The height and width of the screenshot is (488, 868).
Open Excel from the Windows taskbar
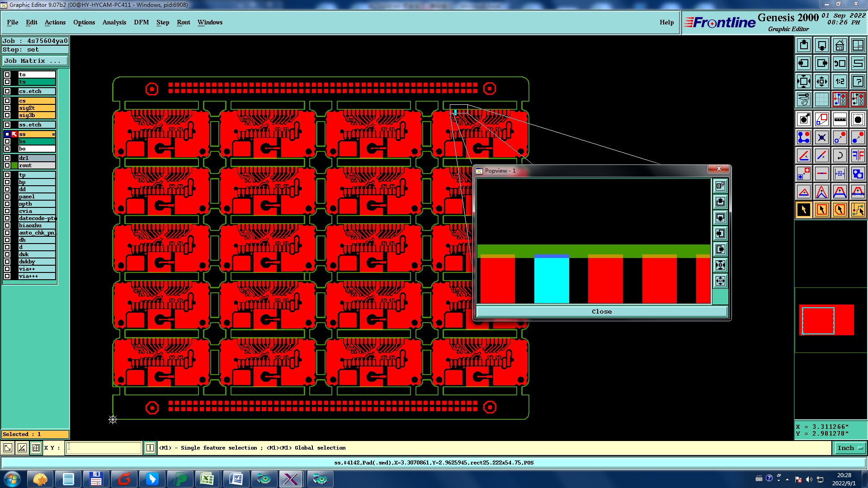(208, 479)
